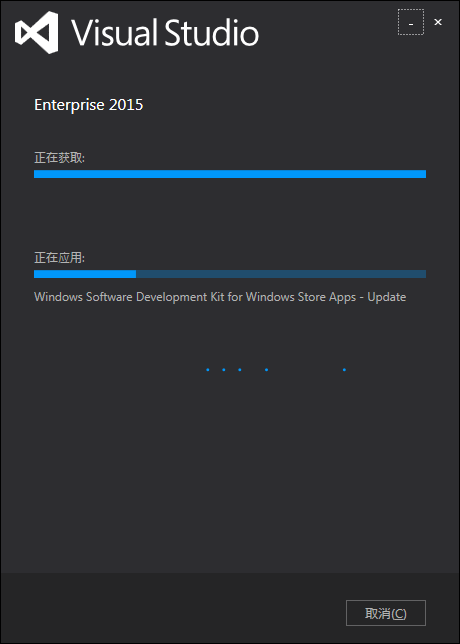Minimize the installer window
Screen dimensions: 460x644
coord(411,22)
